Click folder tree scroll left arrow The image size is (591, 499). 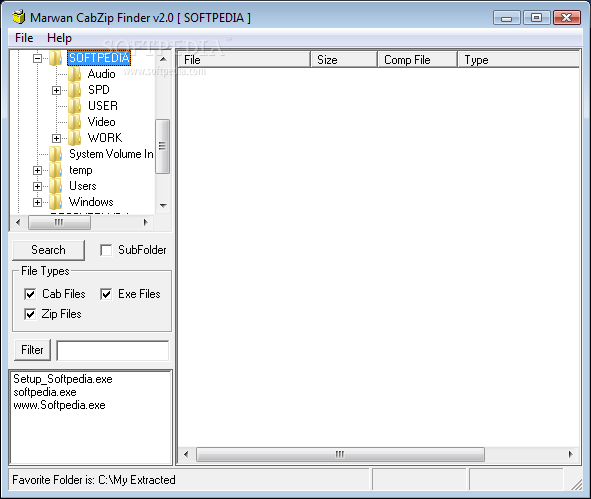point(18,222)
